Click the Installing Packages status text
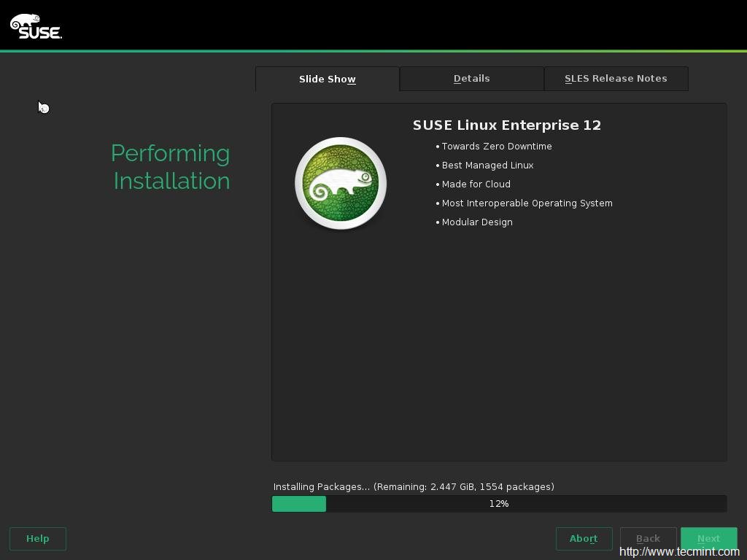Screen dimensions: 747x560 tap(413, 486)
